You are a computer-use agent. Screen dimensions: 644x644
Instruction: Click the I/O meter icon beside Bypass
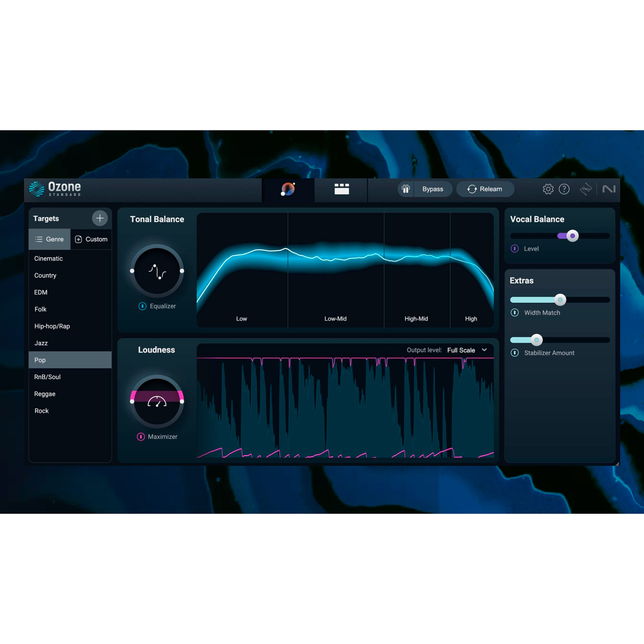[x=405, y=189]
